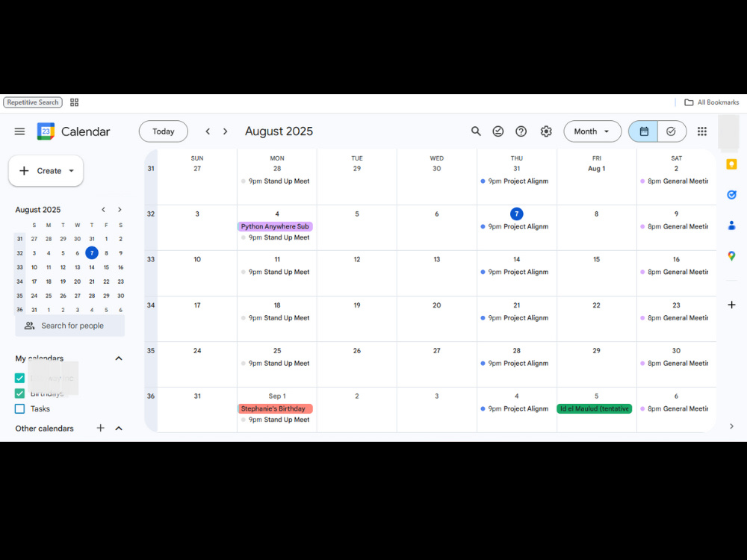The width and height of the screenshot is (747, 560).
Task: Enable the Tasks calendar checkbox
Action: pyautogui.click(x=19, y=408)
